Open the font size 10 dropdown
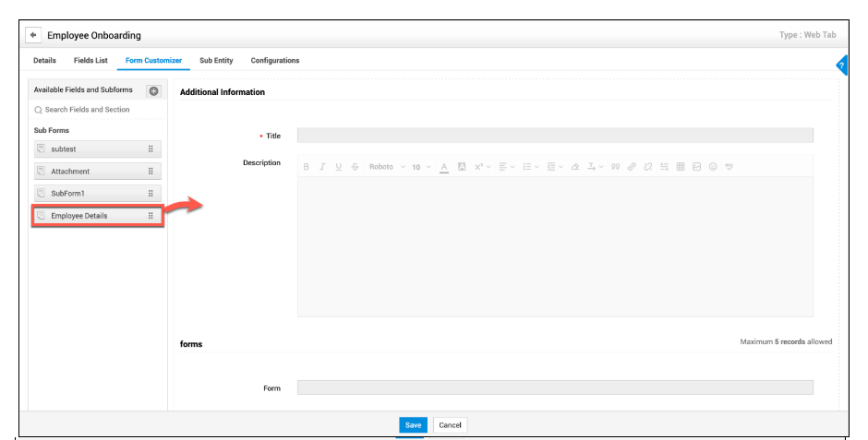 click(421, 167)
